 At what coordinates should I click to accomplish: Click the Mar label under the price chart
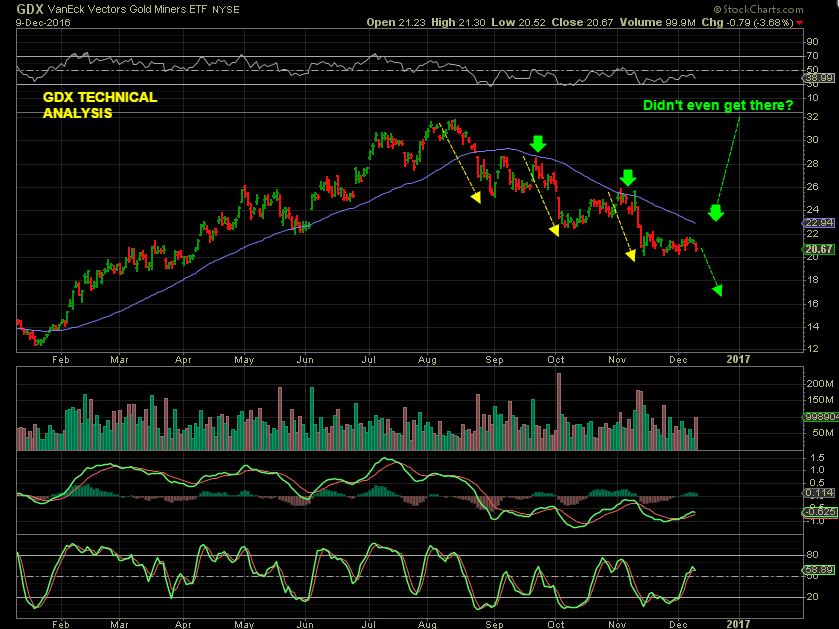coord(119,359)
